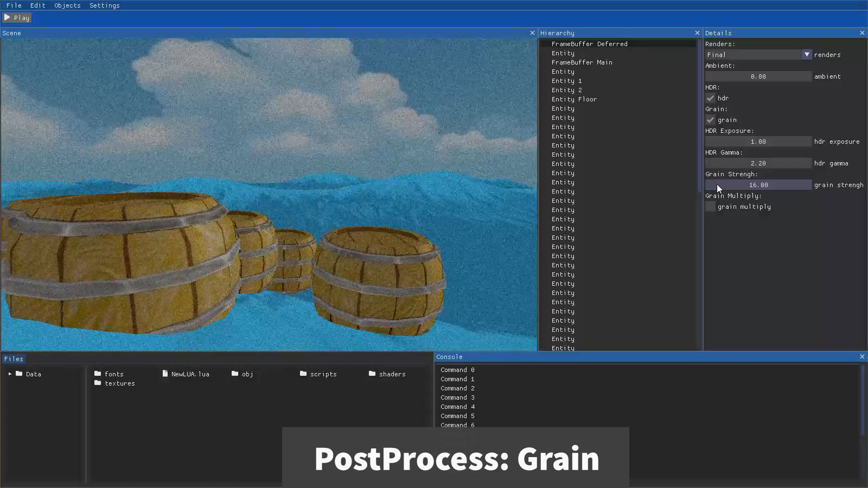Expand the Data tree arrow
Image resolution: width=868 pixels, height=488 pixels.
(x=10, y=374)
